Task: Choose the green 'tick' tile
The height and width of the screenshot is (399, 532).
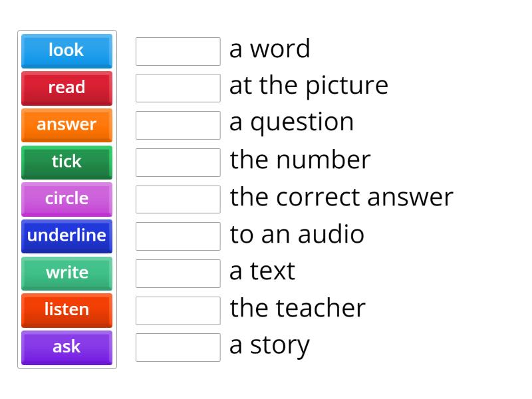Action: pyautogui.click(x=66, y=162)
